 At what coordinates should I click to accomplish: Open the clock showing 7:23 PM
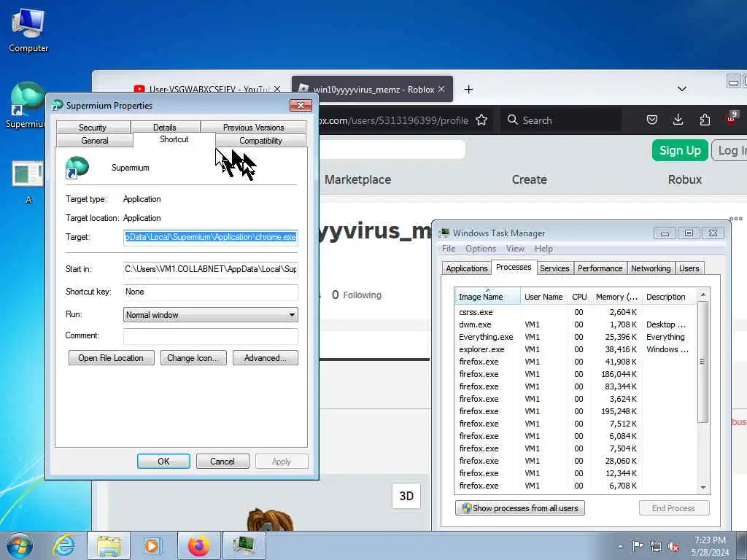coord(710,546)
